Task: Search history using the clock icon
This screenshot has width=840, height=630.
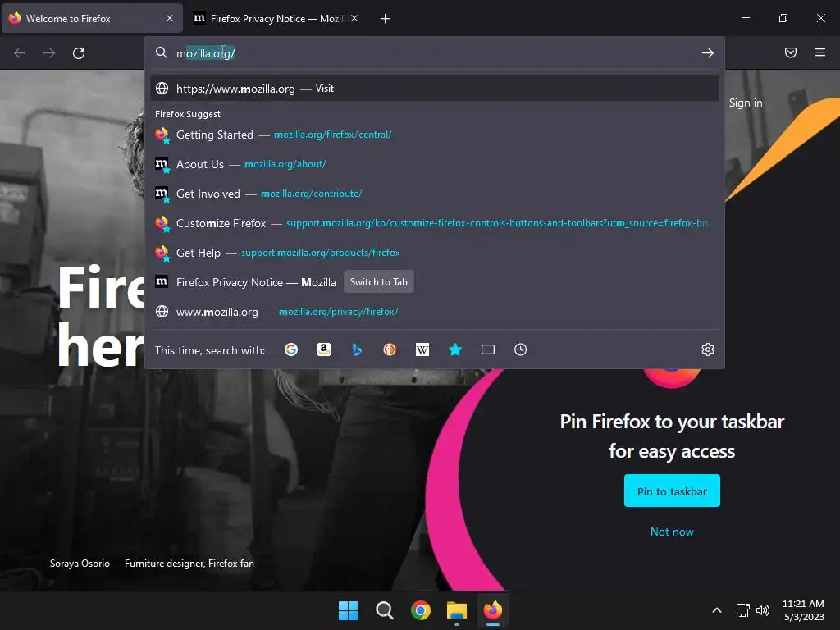Action: pos(521,349)
